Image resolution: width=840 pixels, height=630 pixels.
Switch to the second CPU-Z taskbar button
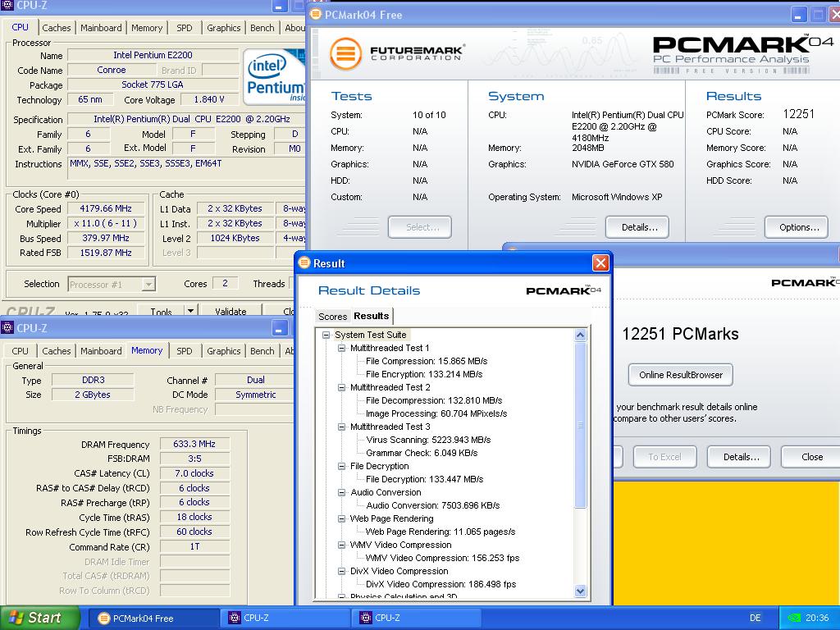416,619
